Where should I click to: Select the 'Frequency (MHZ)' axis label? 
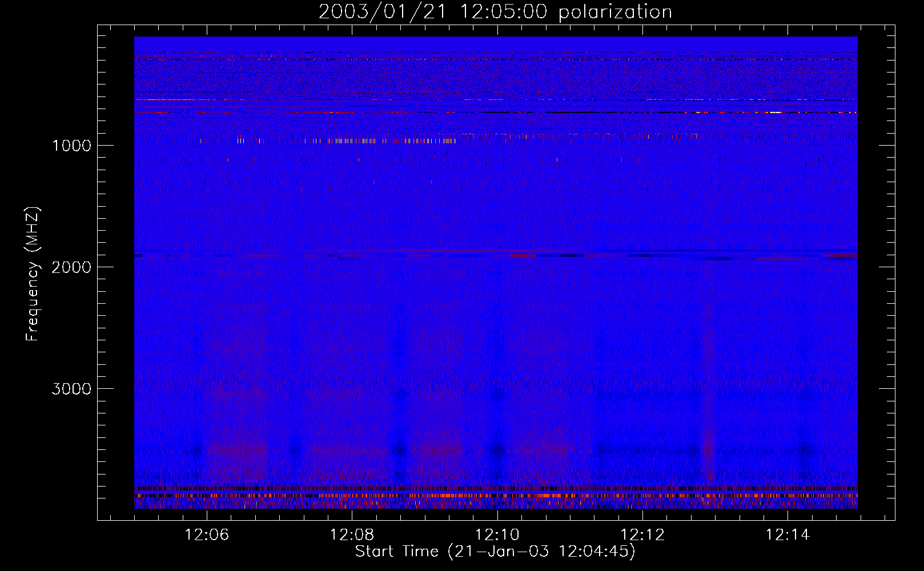point(33,274)
